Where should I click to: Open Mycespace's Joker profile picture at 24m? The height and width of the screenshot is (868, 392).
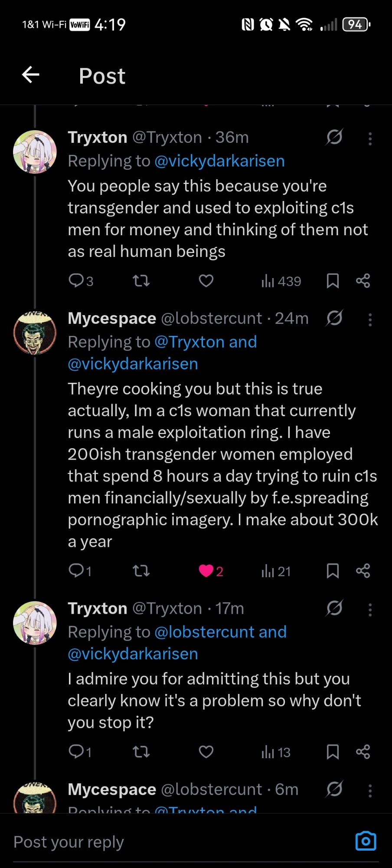35,333
